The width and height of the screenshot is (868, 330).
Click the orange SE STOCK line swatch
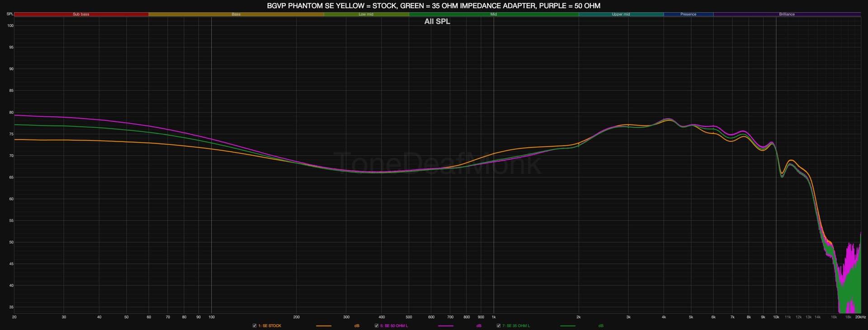[324, 326]
